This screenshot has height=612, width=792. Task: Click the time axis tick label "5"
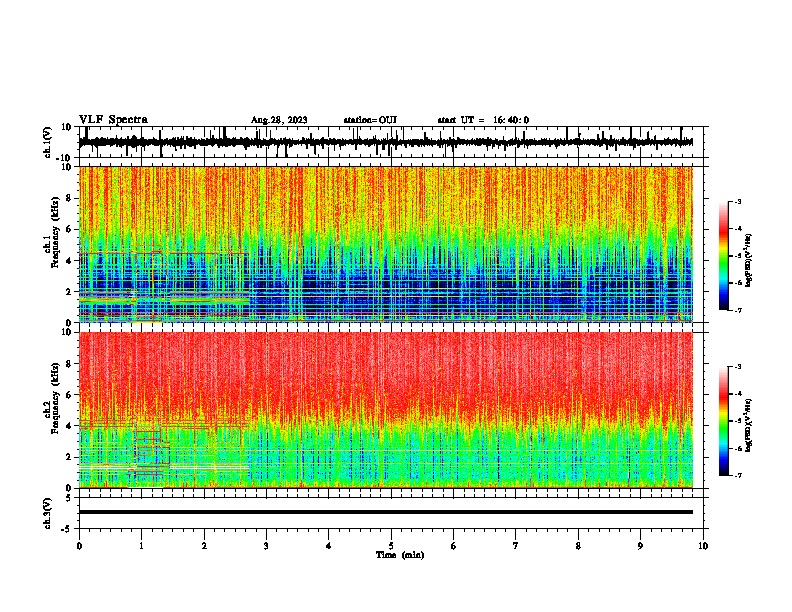coord(391,546)
